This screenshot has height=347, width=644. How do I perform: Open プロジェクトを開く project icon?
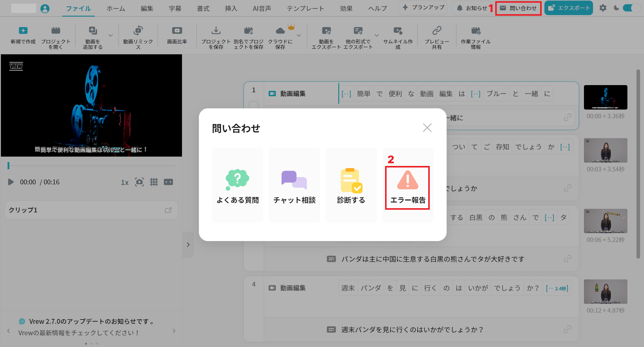pyautogui.click(x=56, y=30)
